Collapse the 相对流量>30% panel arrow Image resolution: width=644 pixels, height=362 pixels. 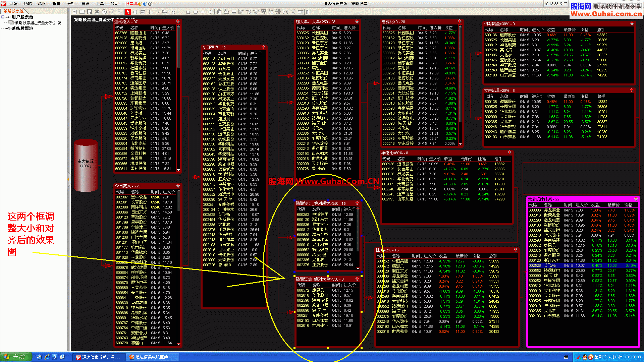click(632, 23)
